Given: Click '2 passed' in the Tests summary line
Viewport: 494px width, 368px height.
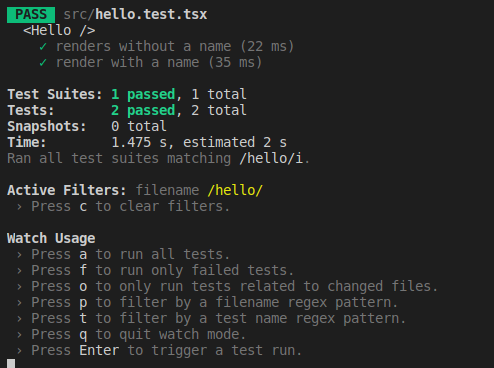Looking at the screenshot, I should pos(143,110).
